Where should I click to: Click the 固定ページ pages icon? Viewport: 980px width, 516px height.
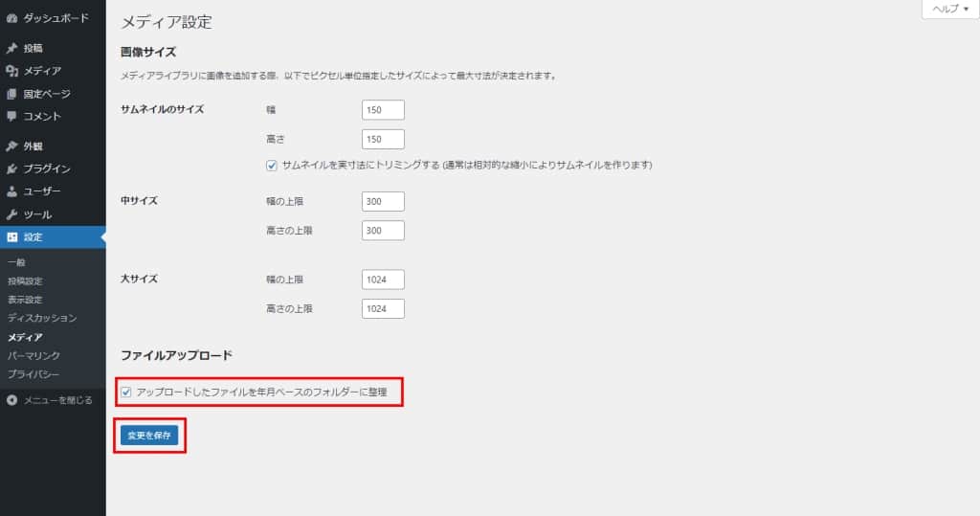tap(11, 94)
